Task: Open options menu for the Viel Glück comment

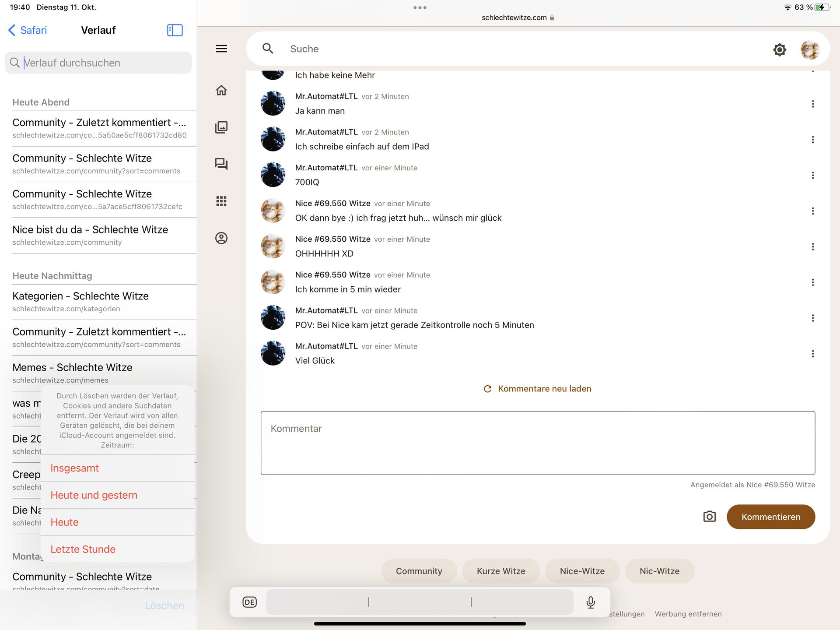Action: 812,354
